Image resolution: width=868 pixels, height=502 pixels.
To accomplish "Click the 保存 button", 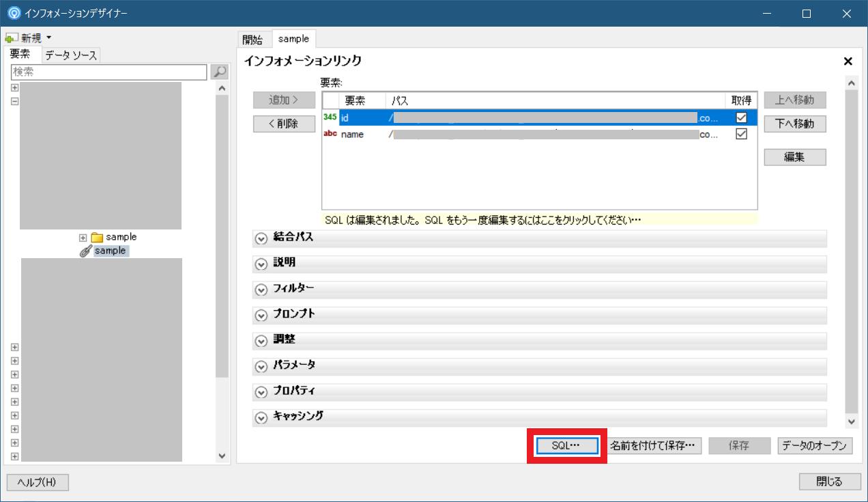I will (x=740, y=445).
